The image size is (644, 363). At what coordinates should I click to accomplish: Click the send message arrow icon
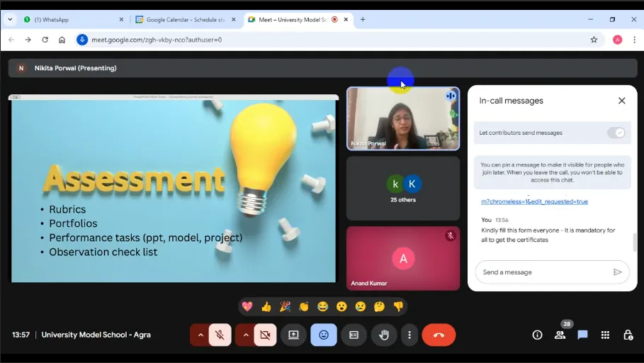click(617, 272)
